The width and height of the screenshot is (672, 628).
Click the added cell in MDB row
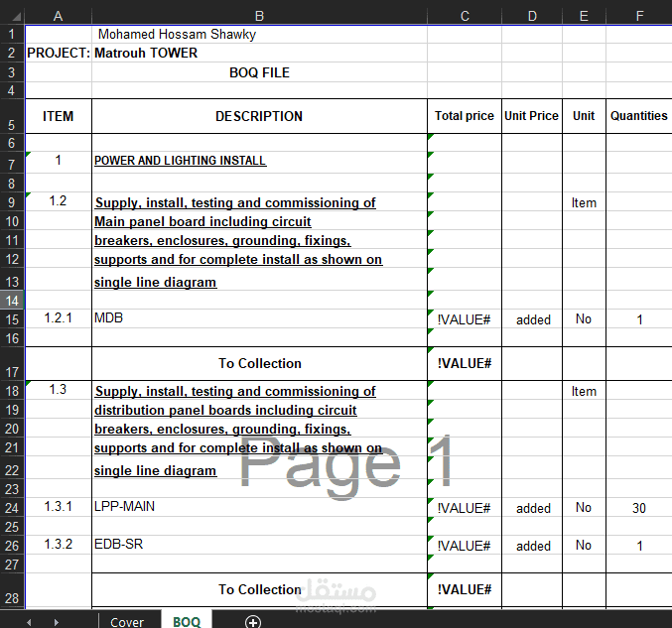(x=532, y=319)
